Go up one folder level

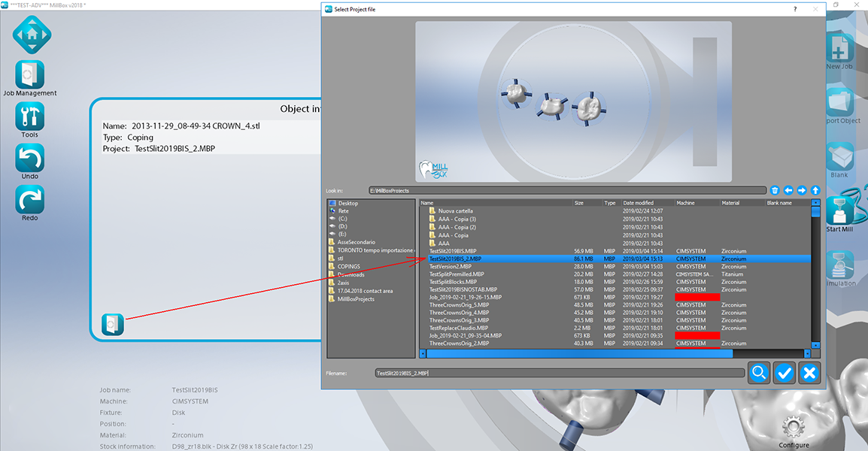click(x=815, y=190)
